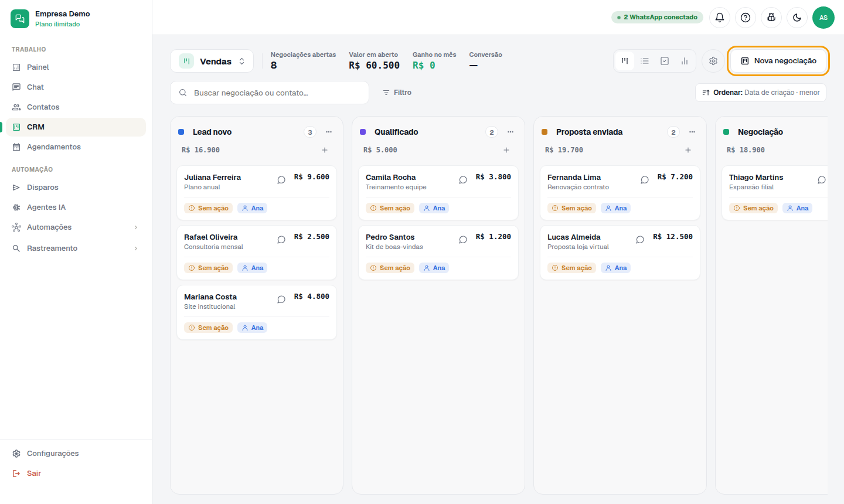Focus the Buscar negociação ou contato field
This screenshot has width=844, height=504.
270,93
